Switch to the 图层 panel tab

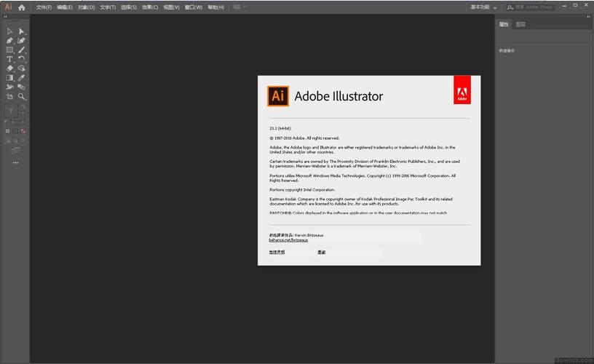click(x=520, y=24)
